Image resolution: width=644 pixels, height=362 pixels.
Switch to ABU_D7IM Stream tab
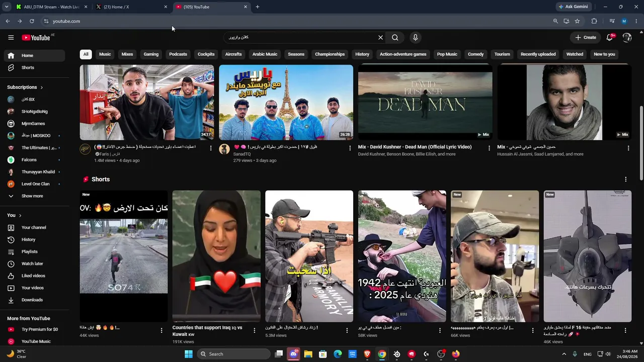(x=51, y=7)
